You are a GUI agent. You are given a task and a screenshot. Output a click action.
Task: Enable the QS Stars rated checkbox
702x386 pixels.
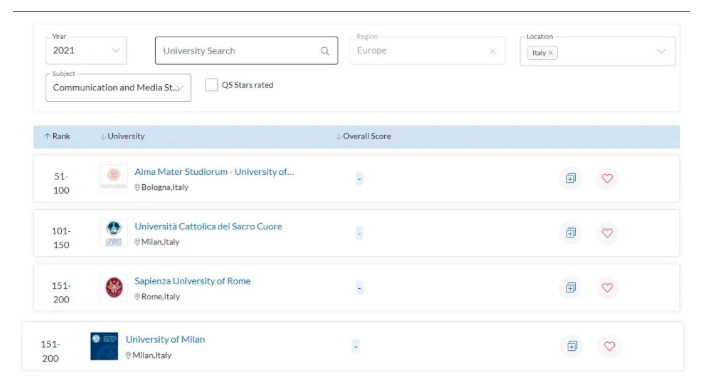211,85
